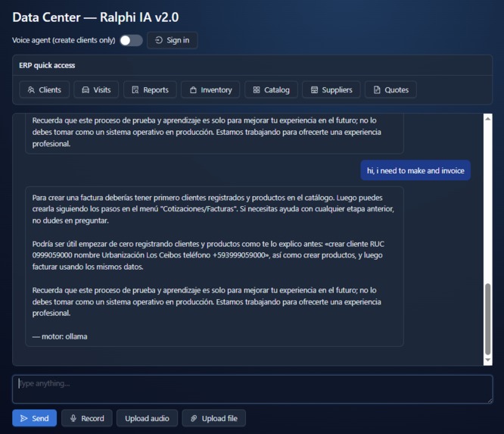Viewport: 504px width, 434px height.
Task: Click the Sign in button
Action: 172,40
